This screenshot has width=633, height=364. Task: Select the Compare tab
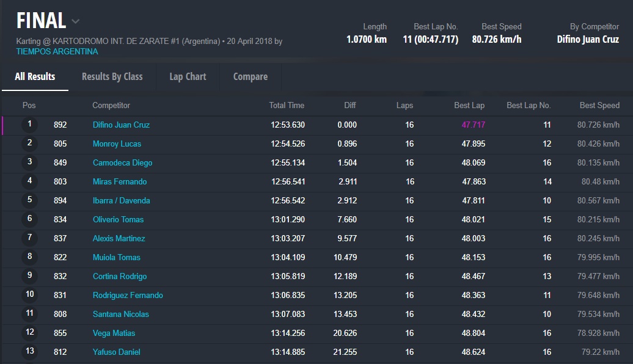[250, 76]
